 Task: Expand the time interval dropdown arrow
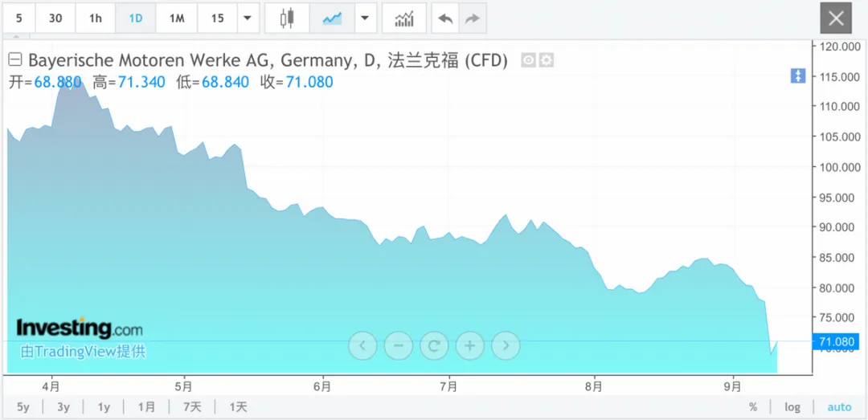248,18
